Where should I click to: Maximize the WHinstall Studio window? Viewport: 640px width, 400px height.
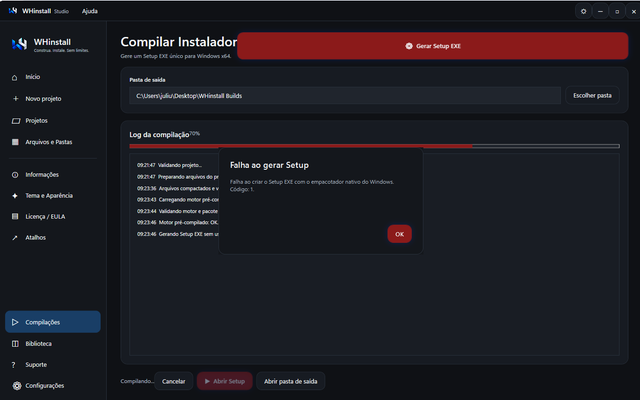tap(617, 11)
